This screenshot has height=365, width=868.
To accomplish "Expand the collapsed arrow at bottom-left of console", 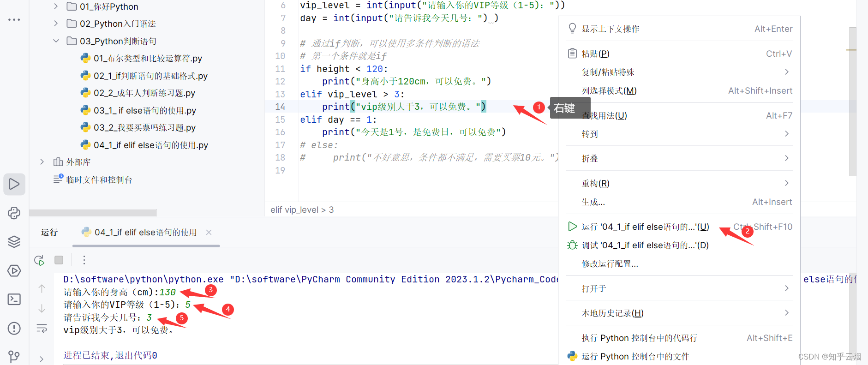I will 42,359.
